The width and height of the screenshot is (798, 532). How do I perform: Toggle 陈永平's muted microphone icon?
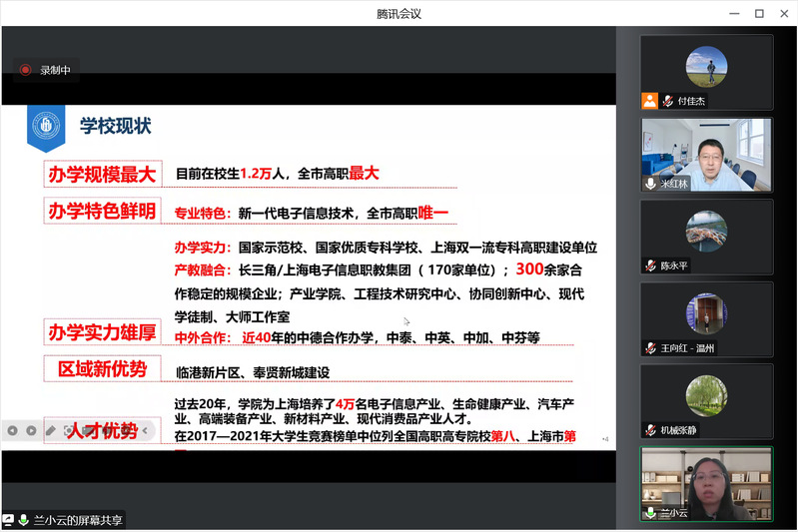651,266
